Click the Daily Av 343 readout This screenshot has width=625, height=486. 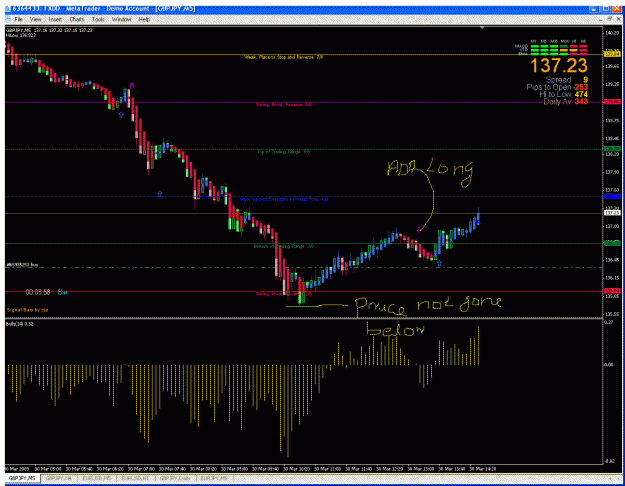565,102
